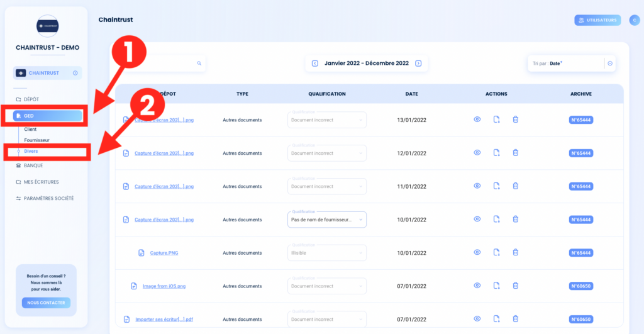
Task: Open Capture d'écran link dated 11/01/2022
Action: [x=164, y=187]
